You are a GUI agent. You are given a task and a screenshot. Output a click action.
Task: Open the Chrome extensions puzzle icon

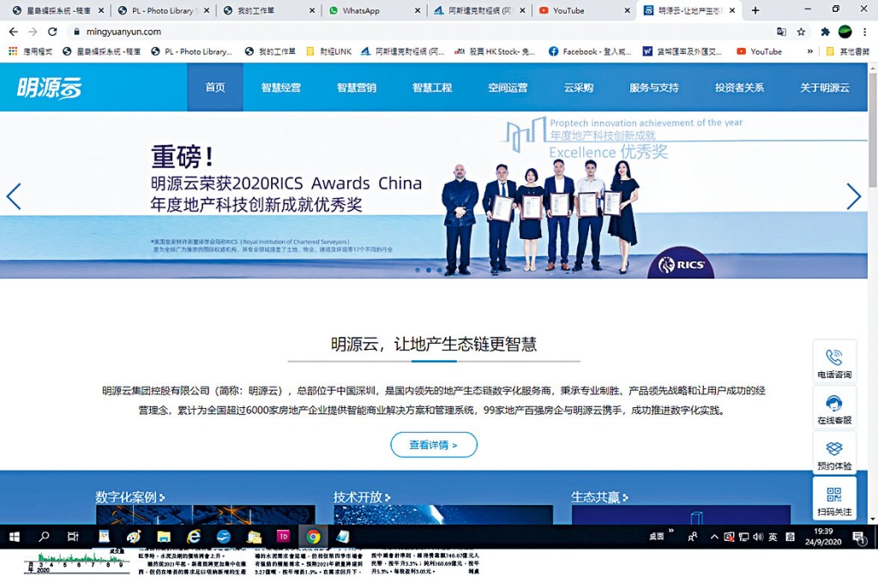coord(825,32)
